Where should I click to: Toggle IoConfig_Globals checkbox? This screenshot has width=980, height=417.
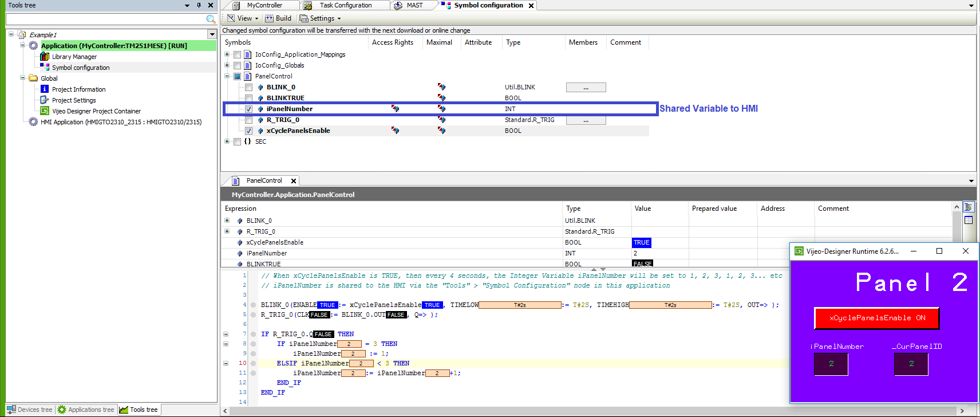tap(237, 66)
